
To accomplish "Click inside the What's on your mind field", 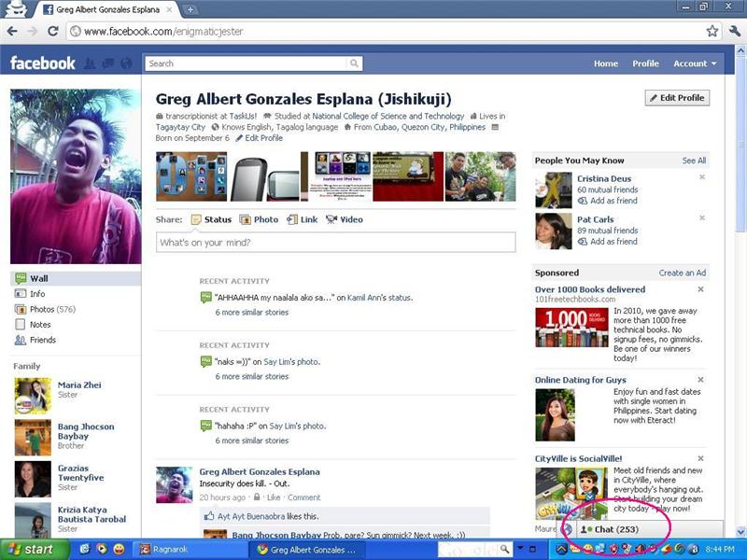I will (x=336, y=242).
